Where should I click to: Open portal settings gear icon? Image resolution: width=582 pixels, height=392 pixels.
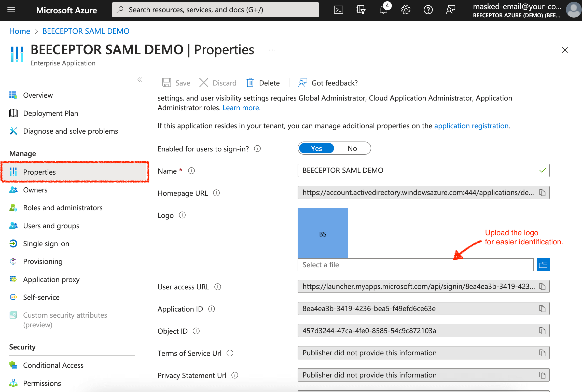pyautogui.click(x=406, y=10)
